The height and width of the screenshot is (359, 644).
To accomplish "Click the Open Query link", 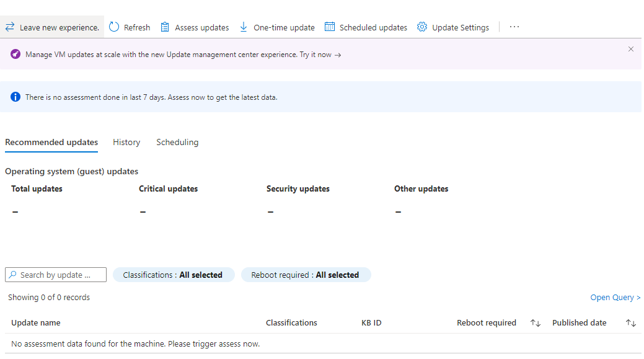I will tap(615, 298).
